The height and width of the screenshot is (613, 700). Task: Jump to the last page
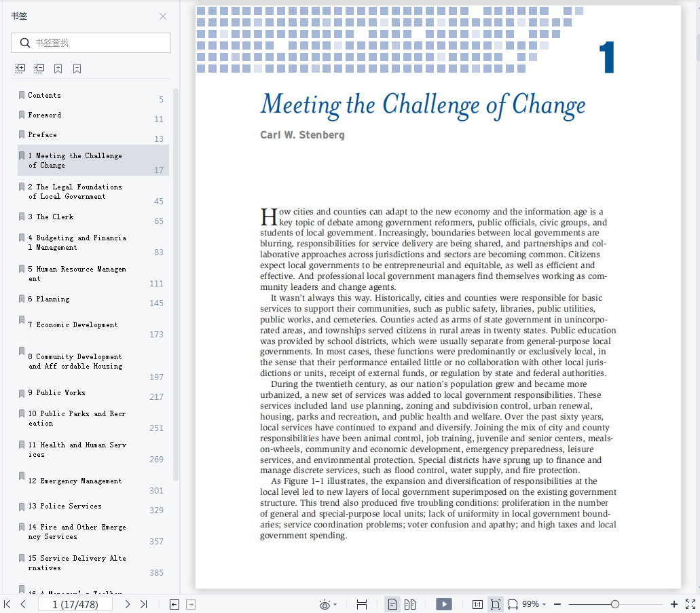point(143,605)
